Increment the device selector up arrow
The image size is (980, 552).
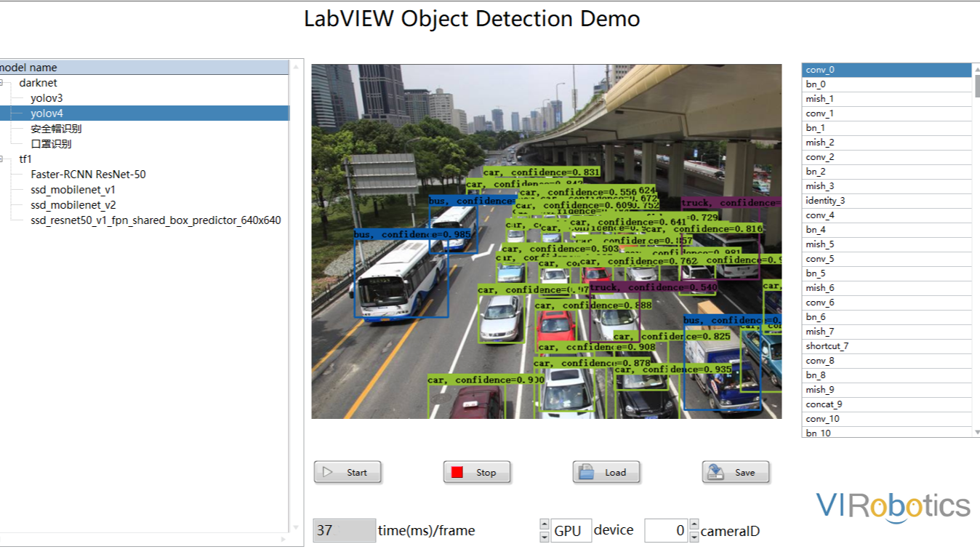545,524
